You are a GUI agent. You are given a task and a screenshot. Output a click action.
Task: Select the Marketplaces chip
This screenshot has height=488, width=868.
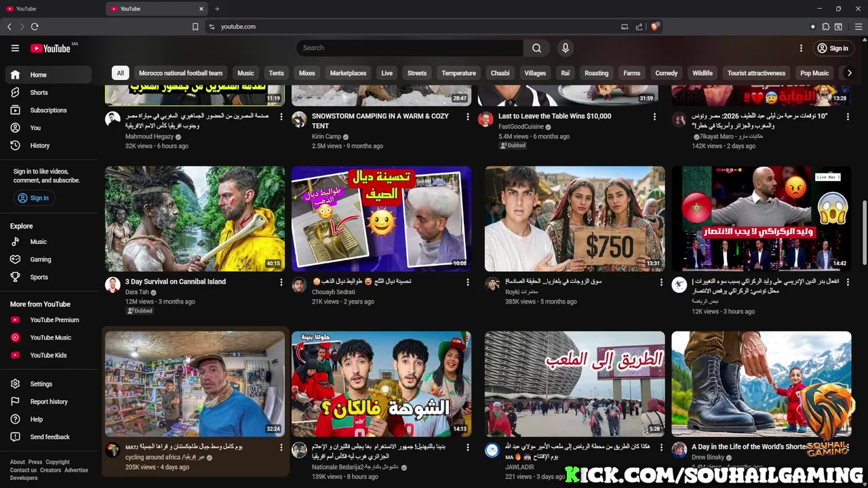pos(348,73)
